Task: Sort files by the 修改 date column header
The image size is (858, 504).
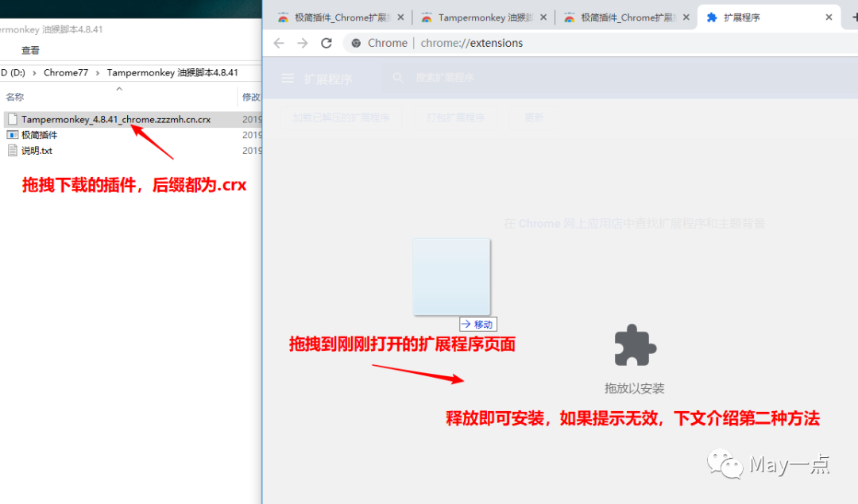Action: 250,97
